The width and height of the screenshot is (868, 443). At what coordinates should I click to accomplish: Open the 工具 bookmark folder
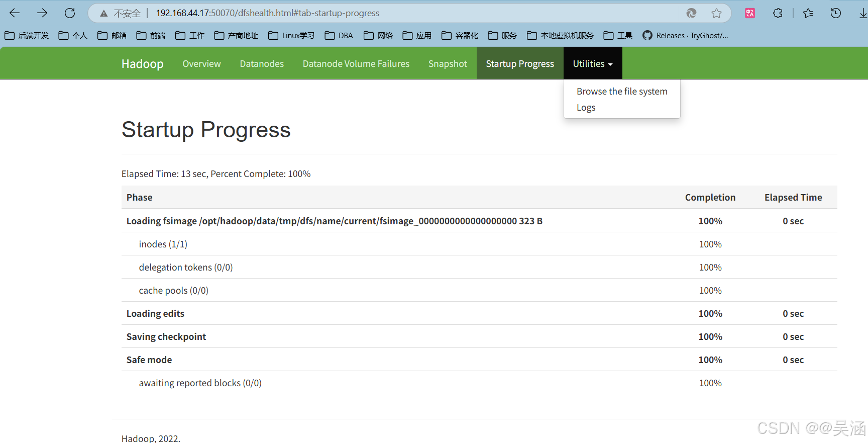618,35
